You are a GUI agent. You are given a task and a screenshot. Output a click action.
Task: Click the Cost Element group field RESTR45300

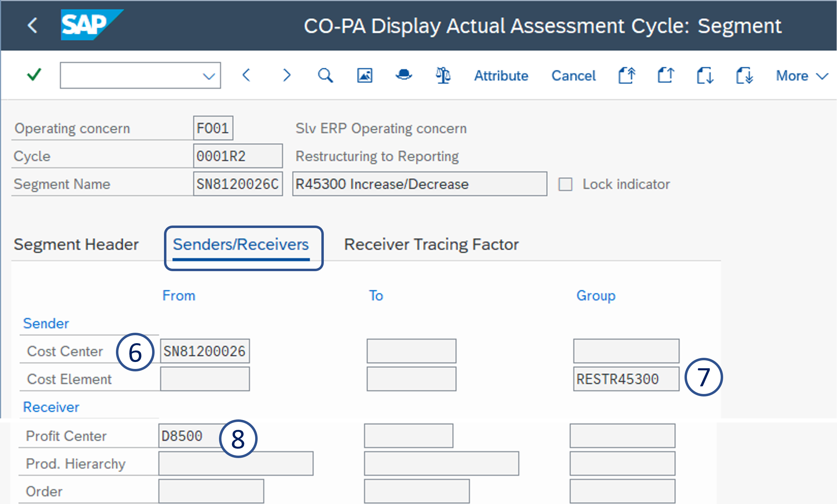(626, 379)
